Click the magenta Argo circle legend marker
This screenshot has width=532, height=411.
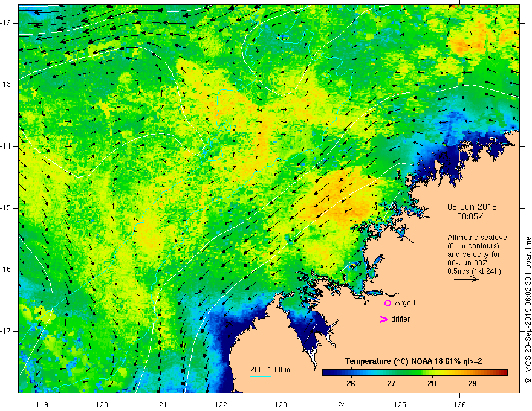[388, 303]
